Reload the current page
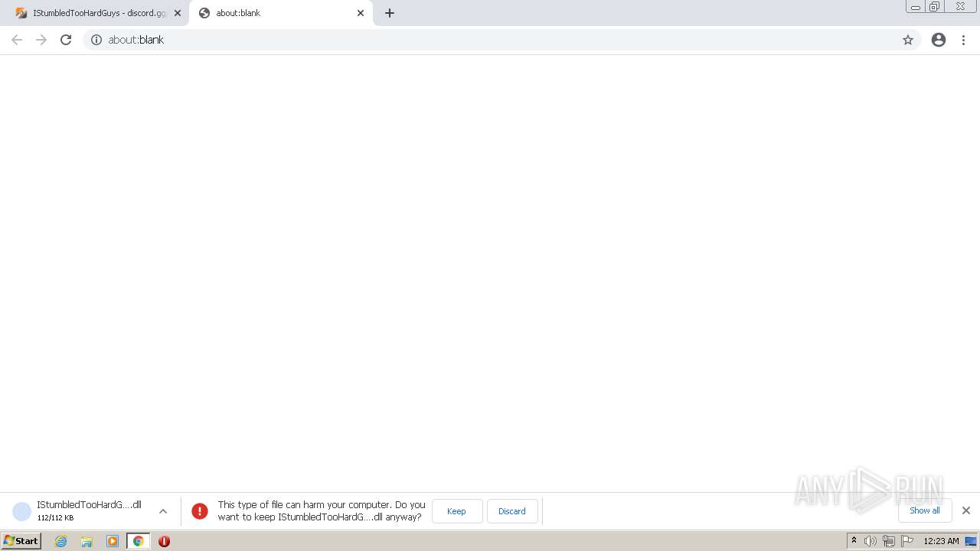Screen dimensions: 980x551 [66, 40]
